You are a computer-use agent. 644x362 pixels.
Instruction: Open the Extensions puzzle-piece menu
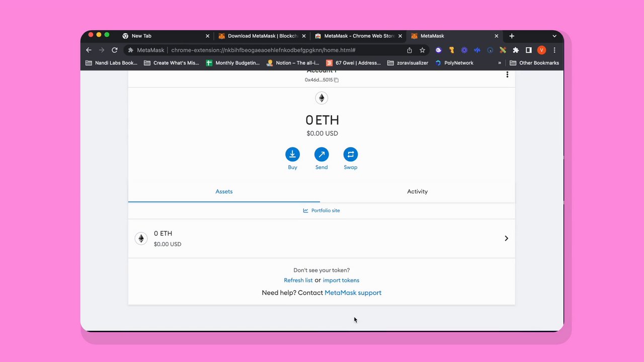pos(516,50)
